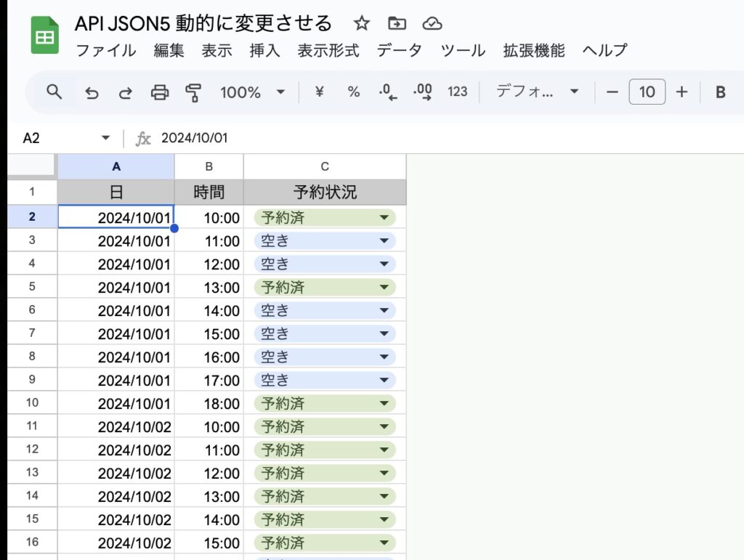Open the ファイル menu
The width and height of the screenshot is (744, 560).
click(106, 50)
